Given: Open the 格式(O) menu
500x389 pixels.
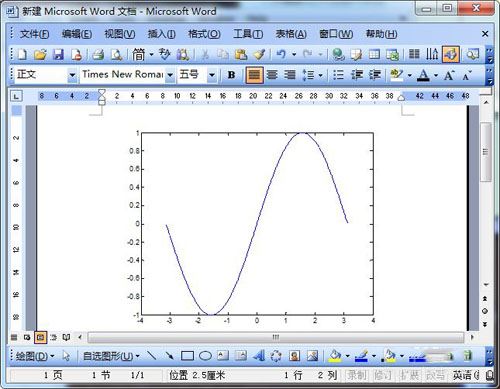Looking at the screenshot, I should [204, 34].
